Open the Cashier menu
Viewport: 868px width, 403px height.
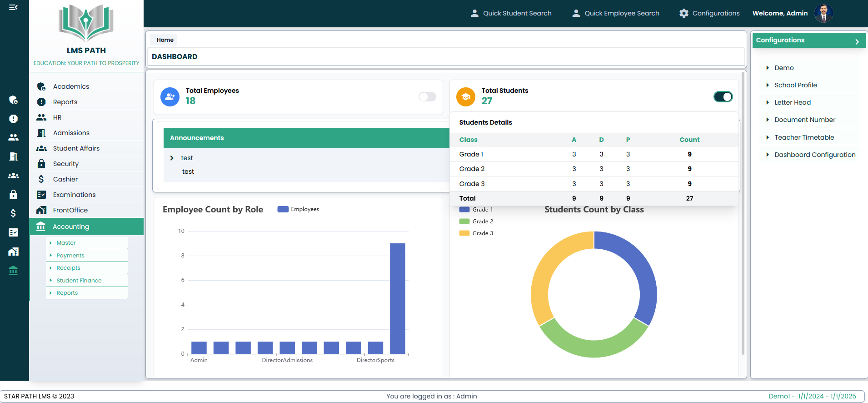[x=86, y=179]
